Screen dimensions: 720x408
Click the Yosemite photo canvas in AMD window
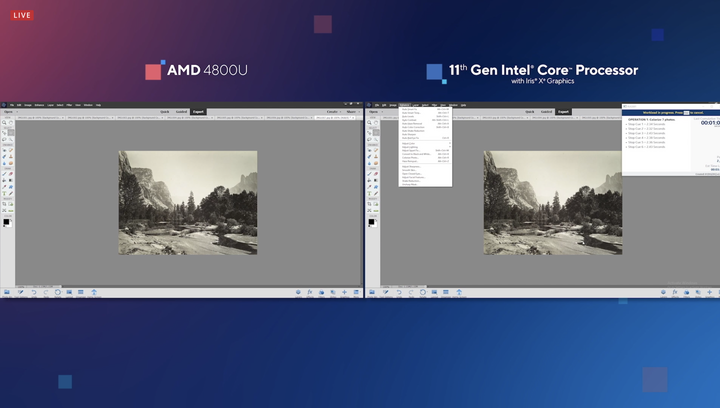[188, 202]
